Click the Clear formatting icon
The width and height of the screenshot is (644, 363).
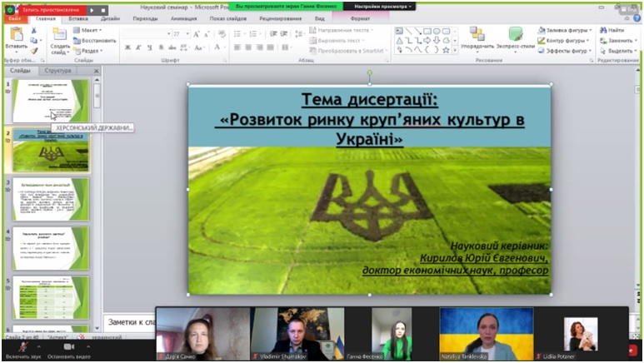(222, 34)
